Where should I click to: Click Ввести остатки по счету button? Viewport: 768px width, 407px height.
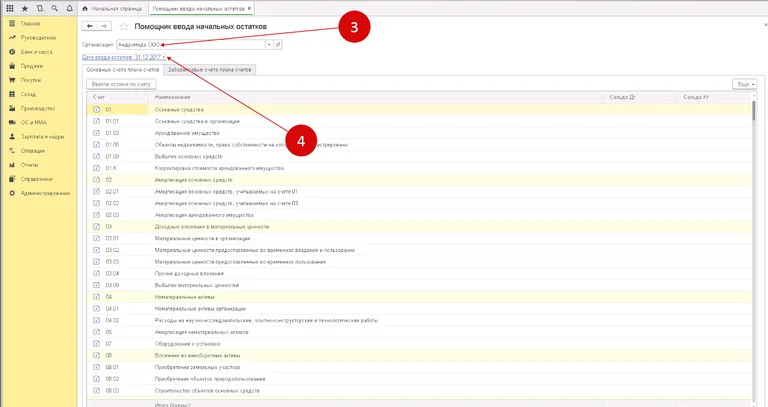click(x=122, y=84)
